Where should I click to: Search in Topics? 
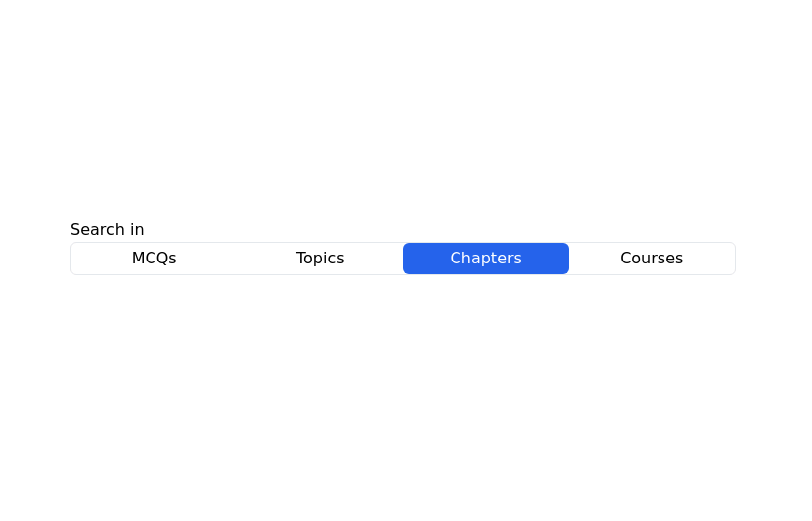point(320,259)
